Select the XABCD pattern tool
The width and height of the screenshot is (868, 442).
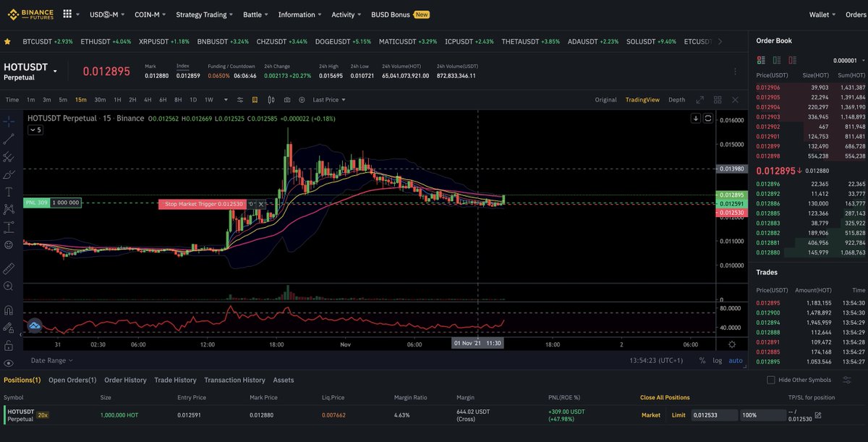[x=9, y=210]
